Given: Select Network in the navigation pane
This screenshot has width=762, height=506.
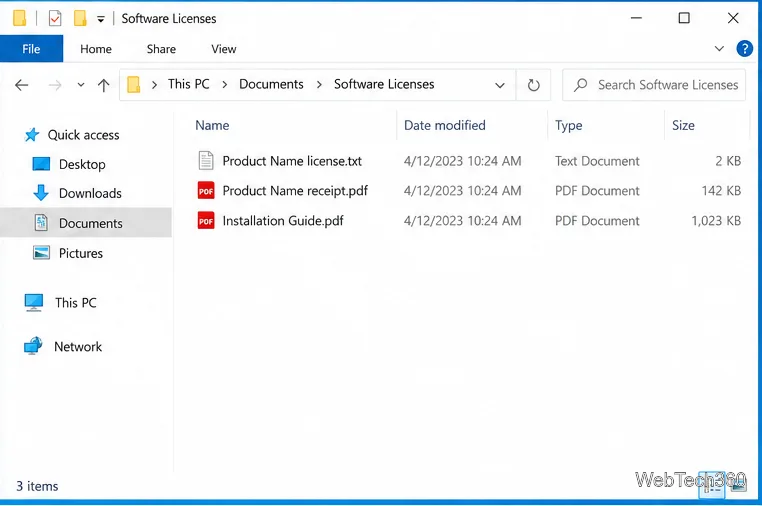Looking at the screenshot, I should click(78, 347).
